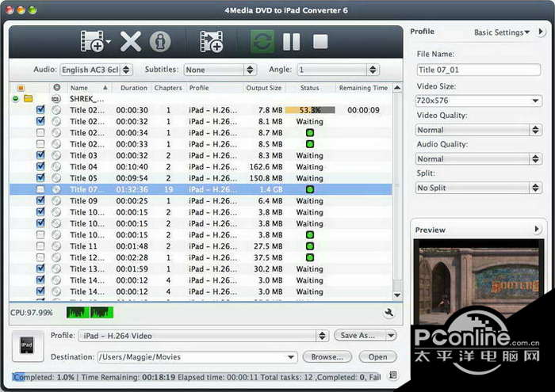Stop the conversion with the stop icon

pyautogui.click(x=320, y=41)
